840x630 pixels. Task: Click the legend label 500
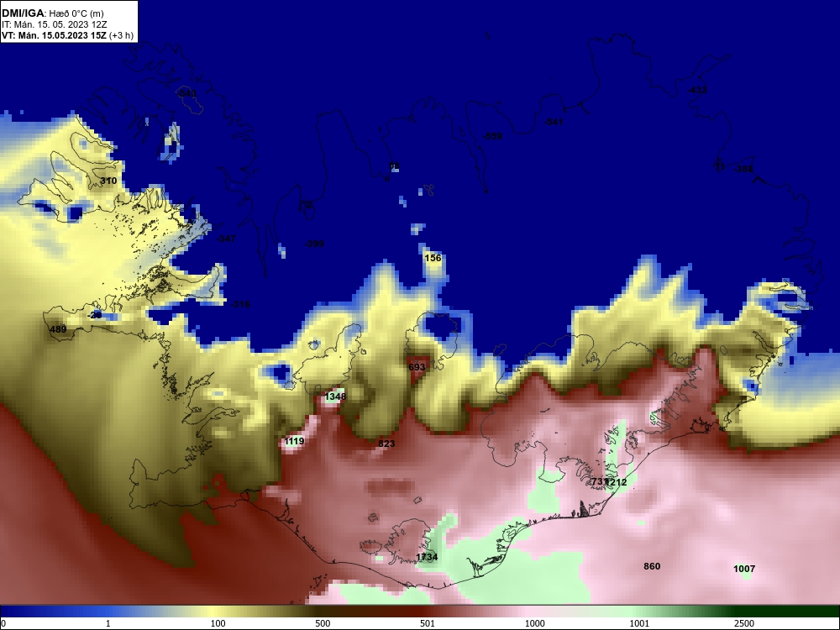pyautogui.click(x=323, y=623)
